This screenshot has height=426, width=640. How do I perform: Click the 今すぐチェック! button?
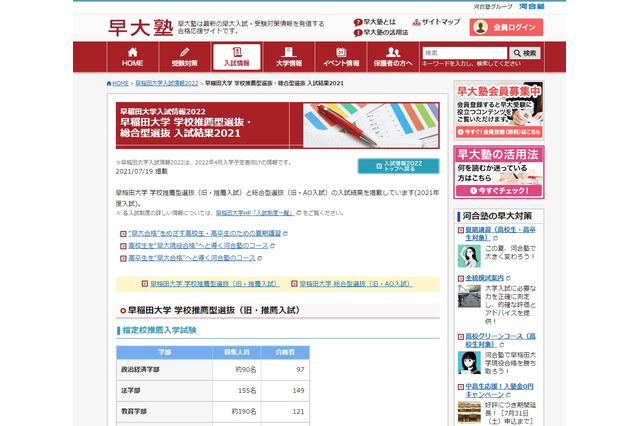(x=499, y=191)
